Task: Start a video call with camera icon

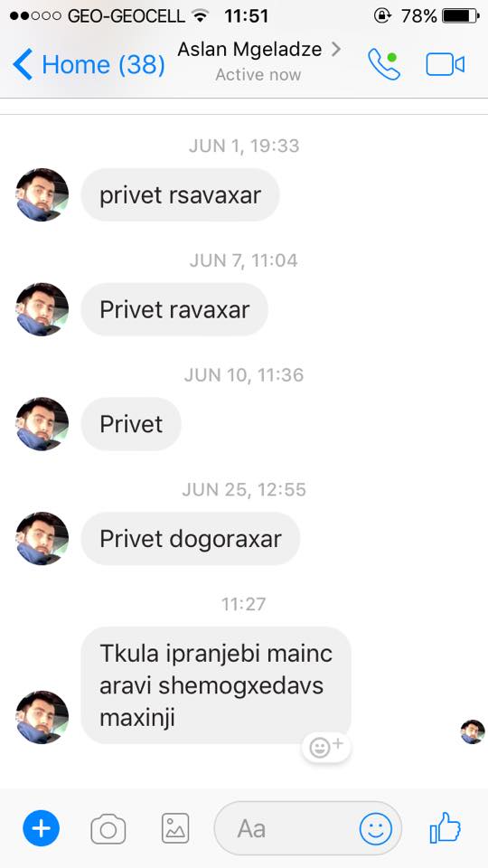Action: click(x=445, y=64)
